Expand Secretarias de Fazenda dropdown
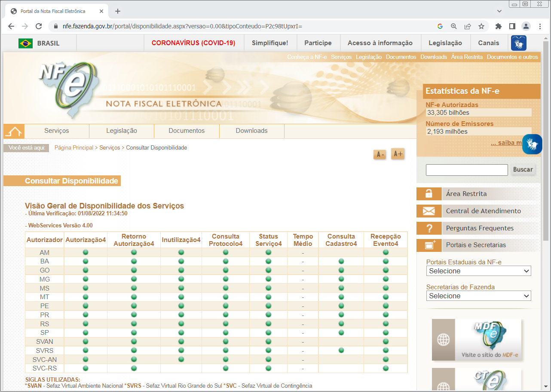551x392 pixels. (479, 296)
